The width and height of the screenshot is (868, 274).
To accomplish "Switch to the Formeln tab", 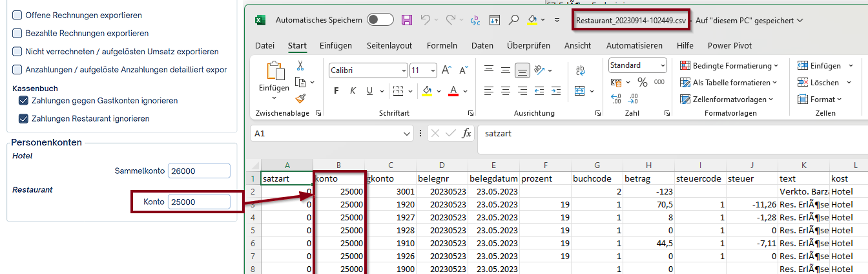I will click(x=442, y=45).
